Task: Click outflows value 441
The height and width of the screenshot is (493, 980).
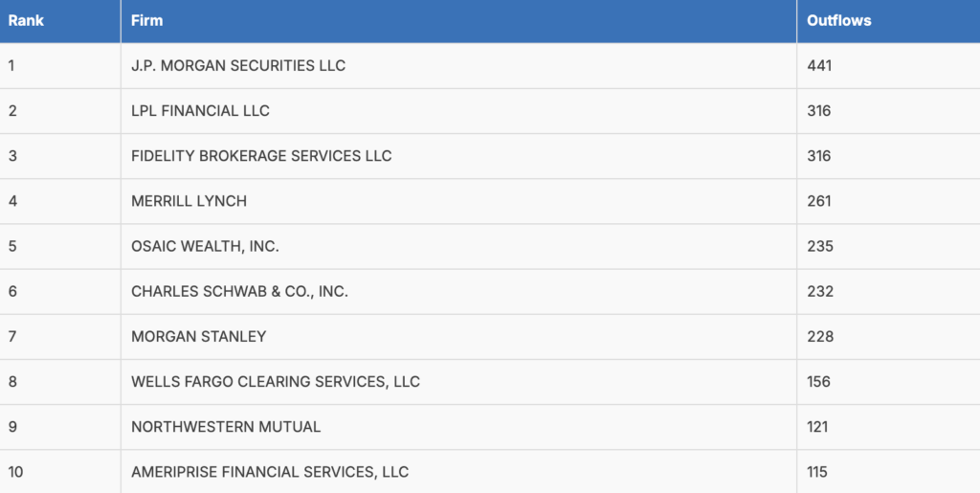Action: (819, 66)
